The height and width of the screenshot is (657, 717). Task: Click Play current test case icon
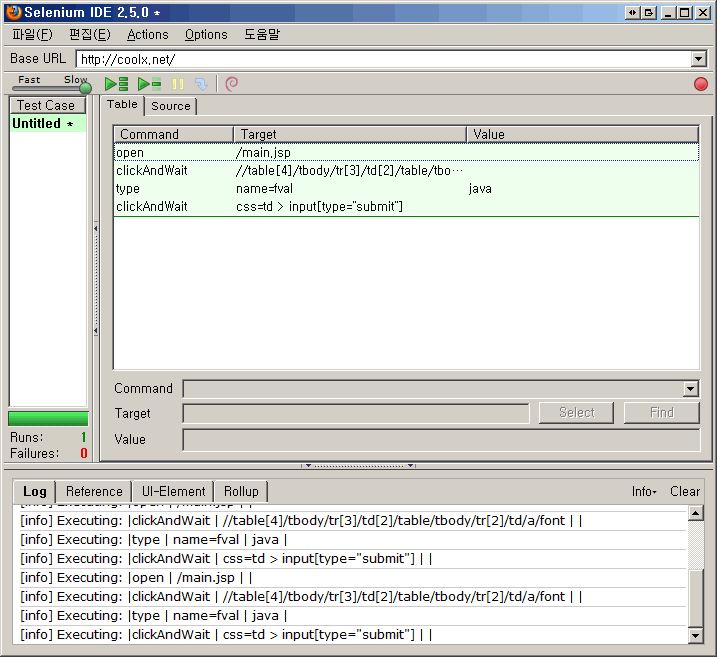coord(149,85)
